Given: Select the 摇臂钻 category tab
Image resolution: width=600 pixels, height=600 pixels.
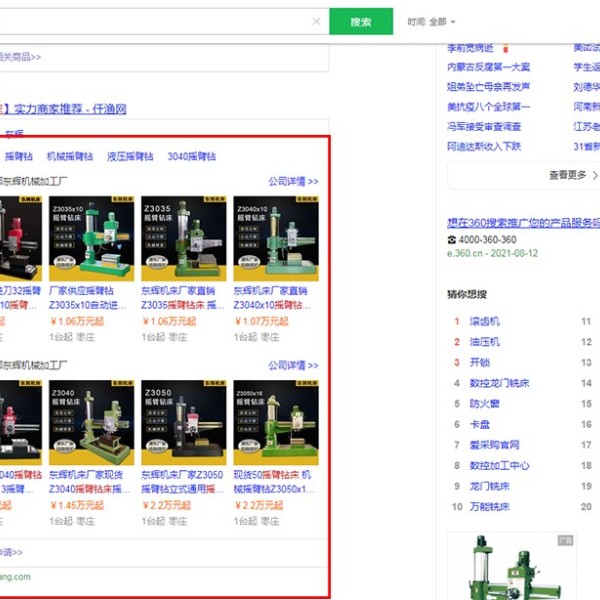Looking at the screenshot, I should (19, 156).
